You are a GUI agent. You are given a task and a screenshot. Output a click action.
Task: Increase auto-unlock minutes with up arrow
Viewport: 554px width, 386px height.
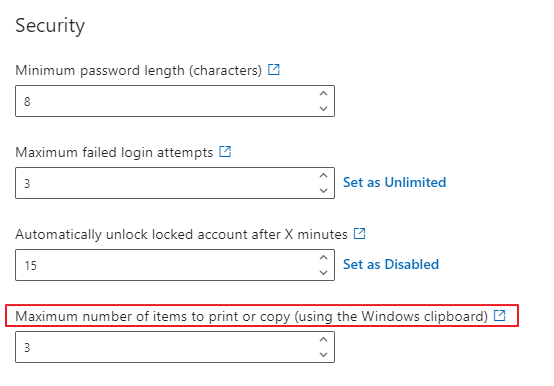[323, 257]
